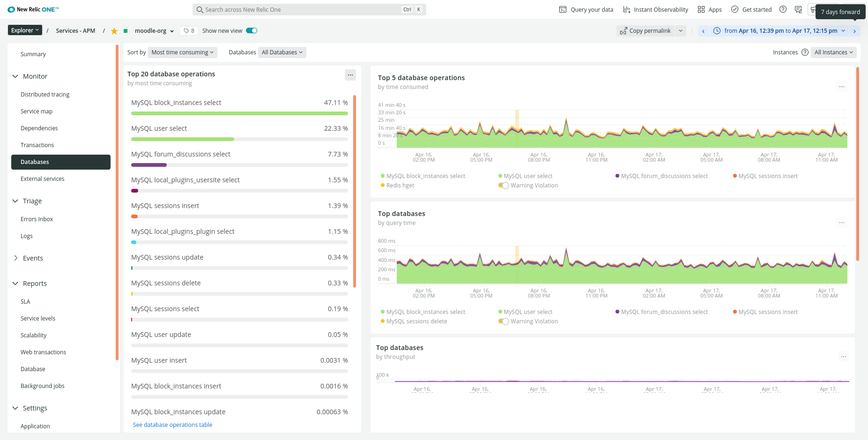Click the search magnifier icon
The width and height of the screenshot is (868, 440).
tap(200, 9)
